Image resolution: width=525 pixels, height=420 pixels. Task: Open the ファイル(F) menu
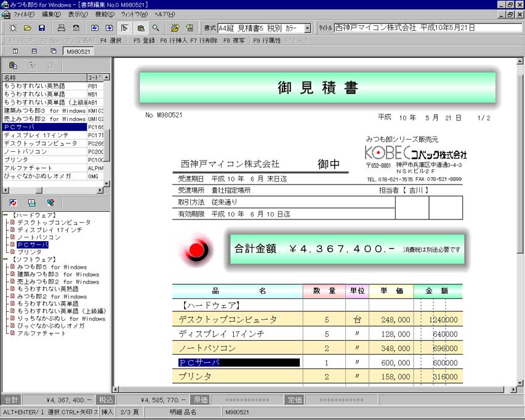24,14
